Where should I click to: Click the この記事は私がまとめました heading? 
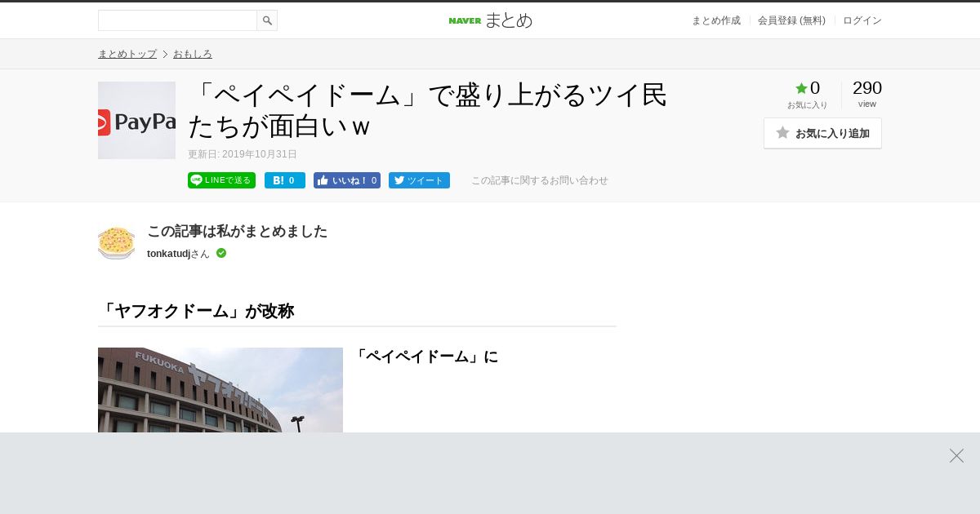click(x=237, y=231)
